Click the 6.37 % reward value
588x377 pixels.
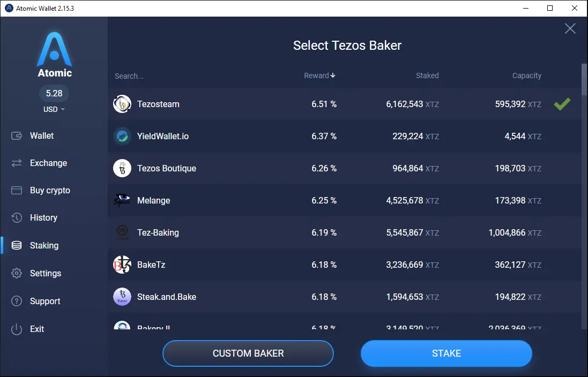324,136
